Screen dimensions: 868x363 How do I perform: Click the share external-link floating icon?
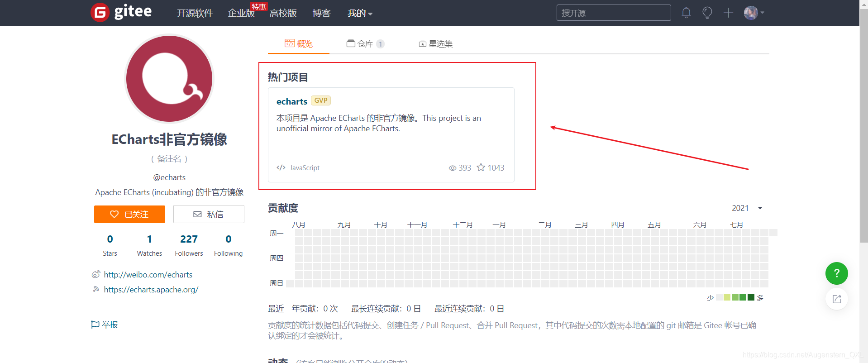(836, 299)
